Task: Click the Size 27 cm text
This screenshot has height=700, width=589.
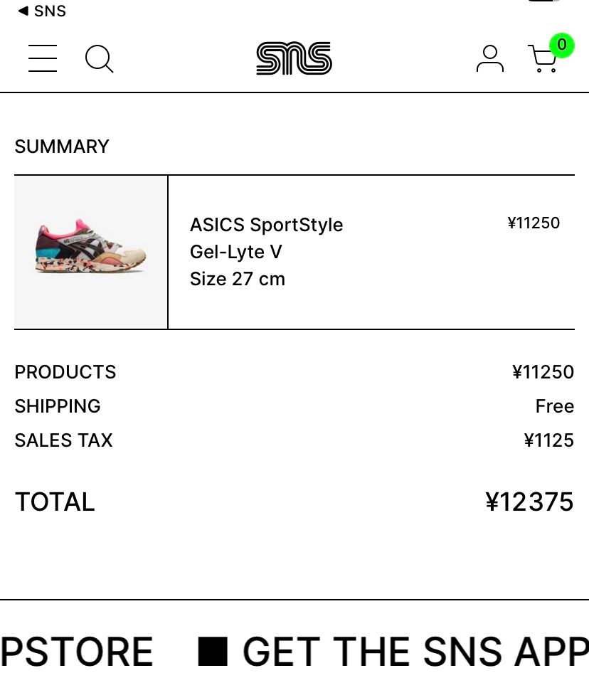Action: pyautogui.click(x=237, y=279)
